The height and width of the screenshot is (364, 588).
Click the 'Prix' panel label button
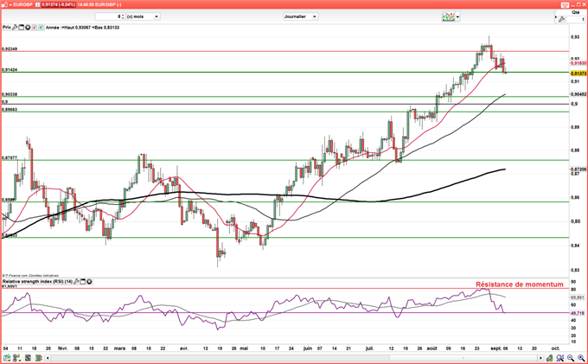[x=7, y=28]
